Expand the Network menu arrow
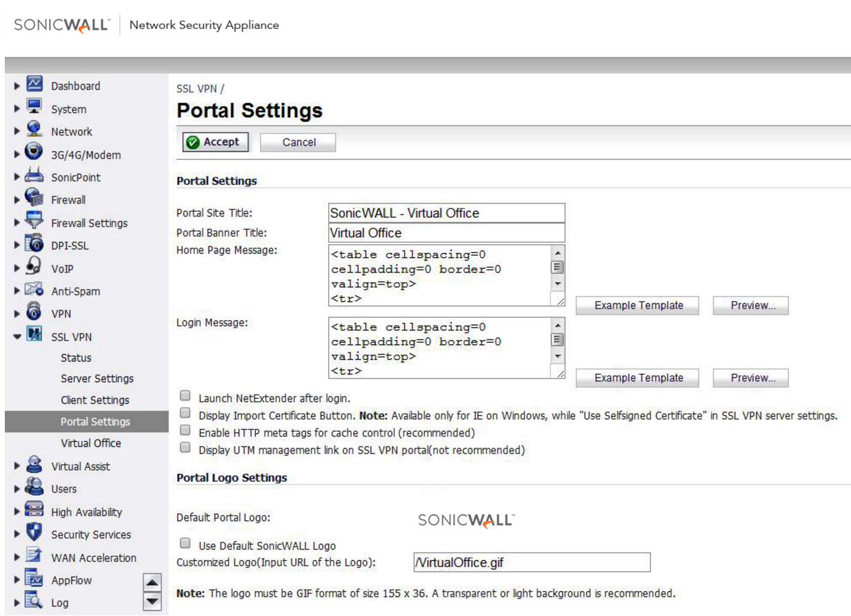This screenshot has width=851, height=616. click(x=17, y=132)
